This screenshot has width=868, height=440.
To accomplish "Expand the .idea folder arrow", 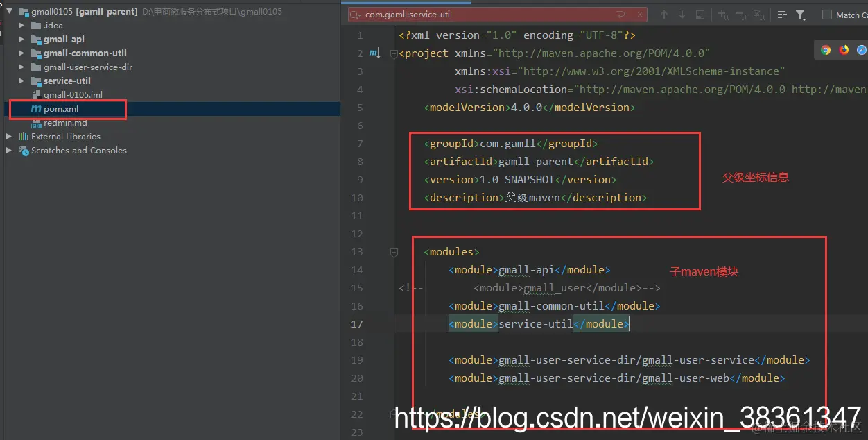I will [x=21, y=26].
